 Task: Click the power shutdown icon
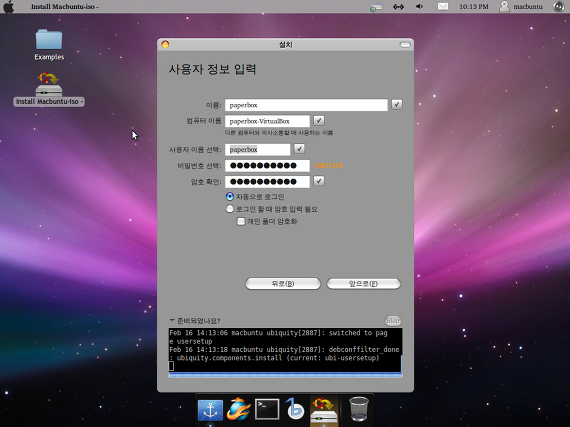tap(558, 7)
